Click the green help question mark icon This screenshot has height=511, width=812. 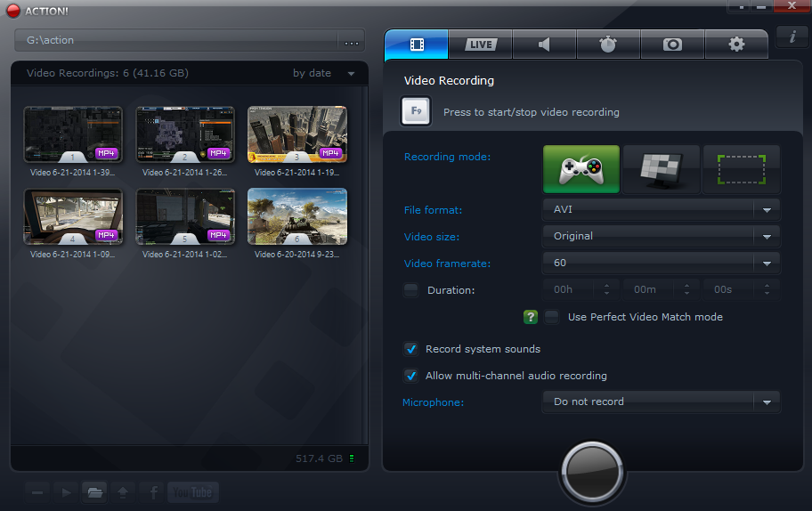(531, 317)
